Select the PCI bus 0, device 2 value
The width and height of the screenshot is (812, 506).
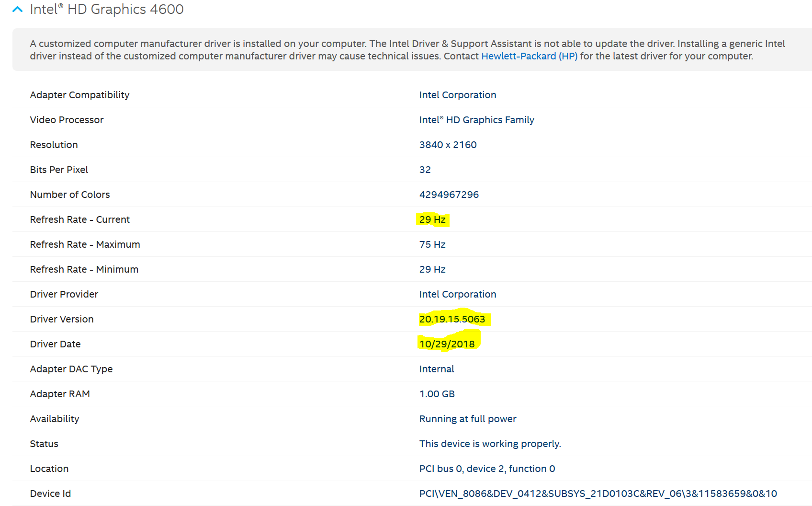pyautogui.click(x=487, y=469)
